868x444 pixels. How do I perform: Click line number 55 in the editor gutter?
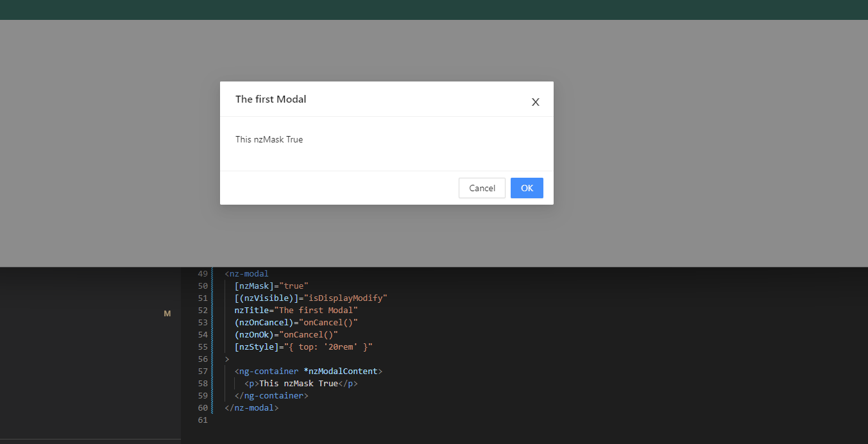click(203, 346)
